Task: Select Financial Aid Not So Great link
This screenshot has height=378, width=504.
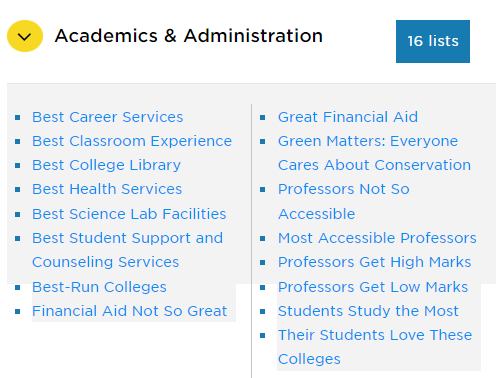Action: click(130, 311)
